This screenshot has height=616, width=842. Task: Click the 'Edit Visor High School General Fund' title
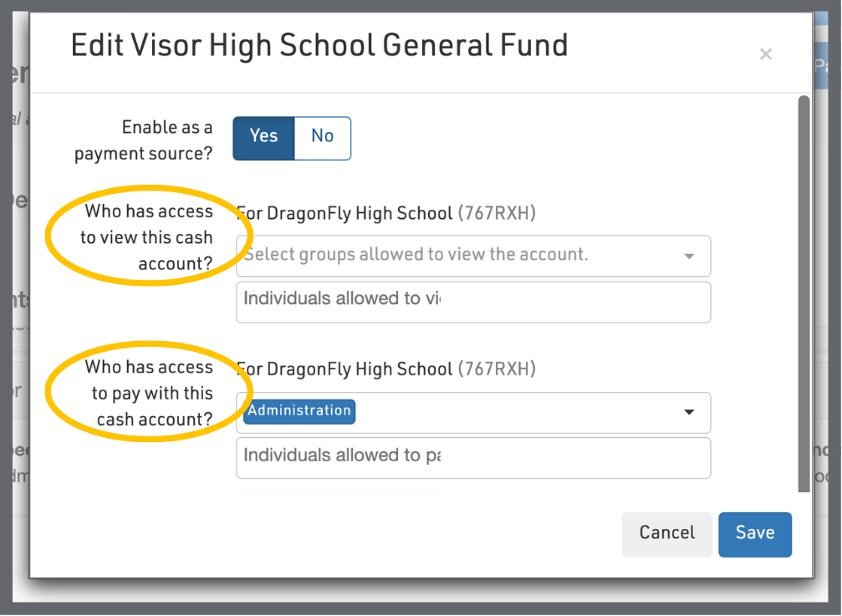pos(319,45)
